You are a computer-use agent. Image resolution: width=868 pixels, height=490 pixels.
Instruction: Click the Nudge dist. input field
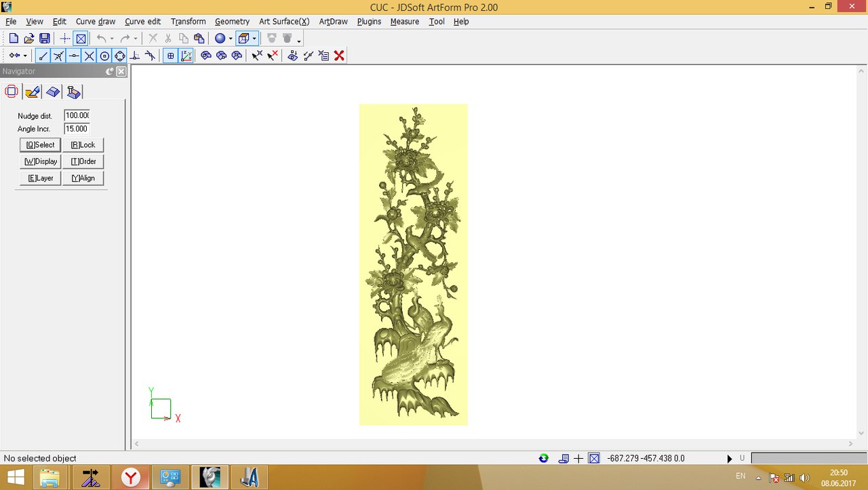pyautogui.click(x=77, y=116)
